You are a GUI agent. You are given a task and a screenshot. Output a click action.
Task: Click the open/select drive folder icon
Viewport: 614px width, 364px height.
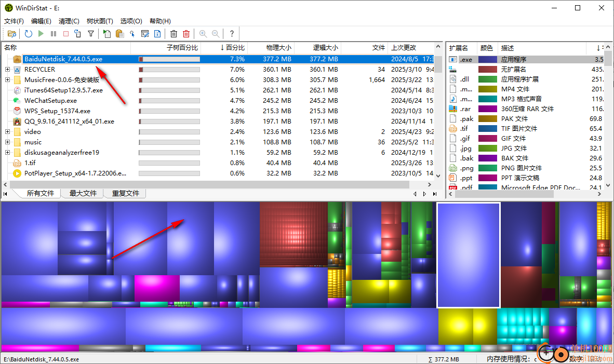click(12, 34)
